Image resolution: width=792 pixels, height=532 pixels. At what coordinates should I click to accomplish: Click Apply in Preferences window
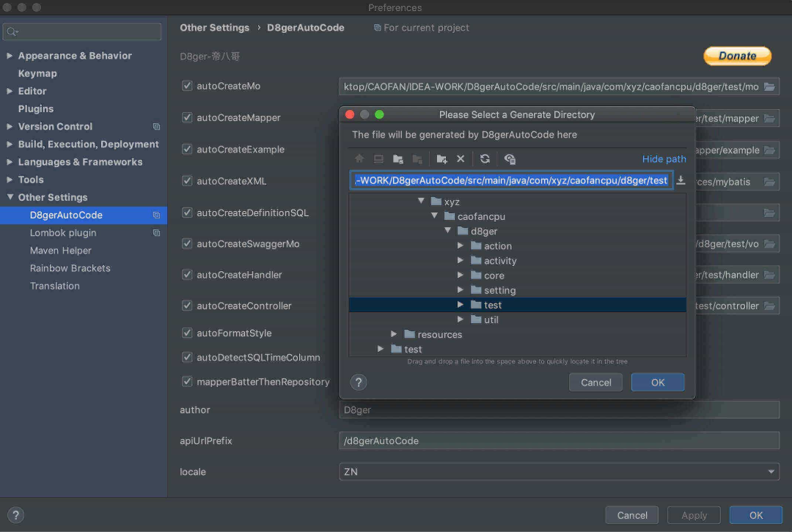pyautogui.click(x=694, y=515)
